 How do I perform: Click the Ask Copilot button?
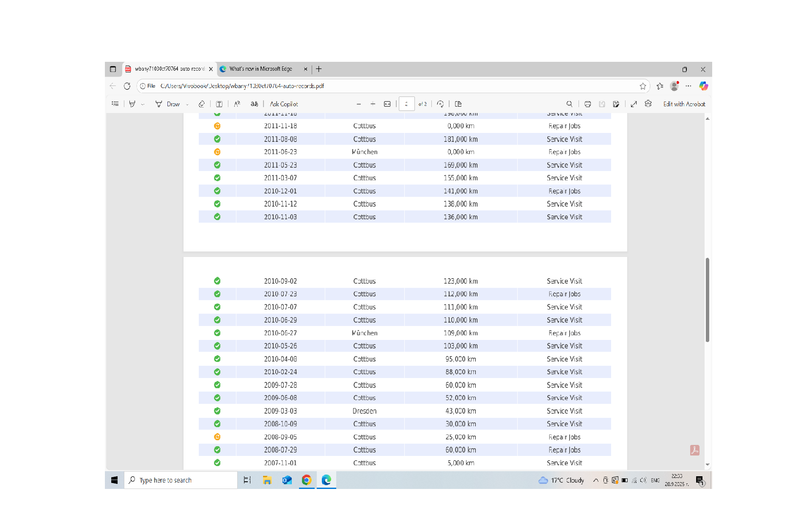point(284,104)
